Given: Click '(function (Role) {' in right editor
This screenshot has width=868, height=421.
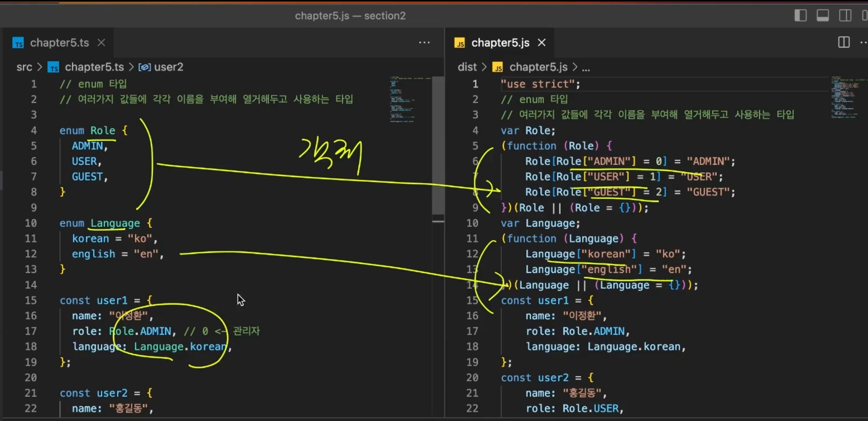Looking at the screenshot, I should 556,146.
